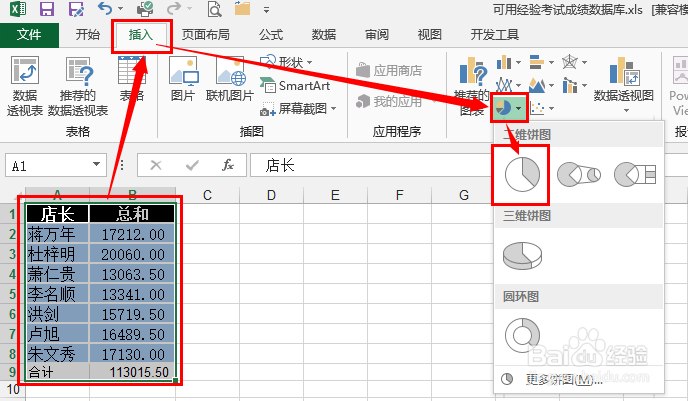Insert a PivotTable (数据透视表)
The width and height of the screenshot is (688, 401).
tap(25, 86)
